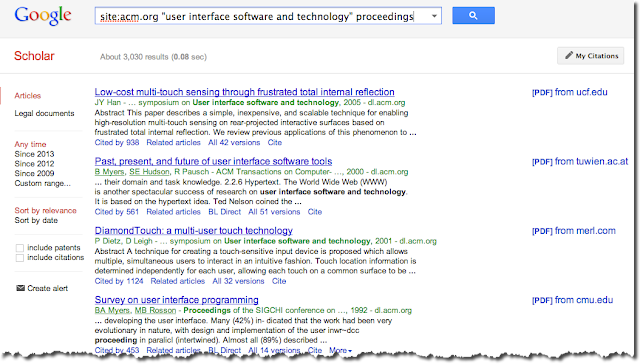Open Related articles for Low-cost multi-touch result
This screenshot has height=364, width=640.
click(173, 142)
